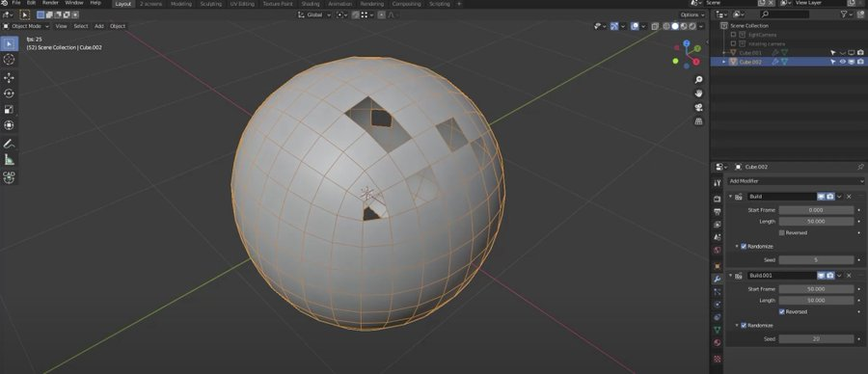The width and height of the screenshot is (868, 374).
Task: Select the Measure tool
Action: click(x=9, y=160)
